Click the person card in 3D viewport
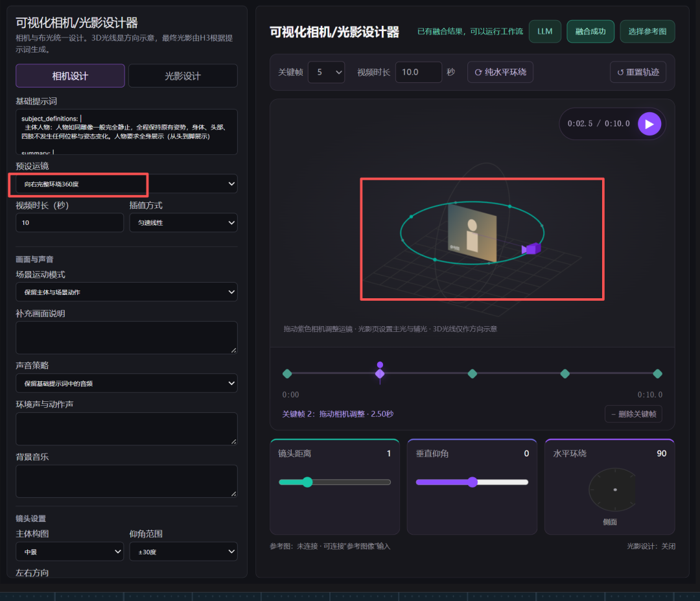 (472, 232)
